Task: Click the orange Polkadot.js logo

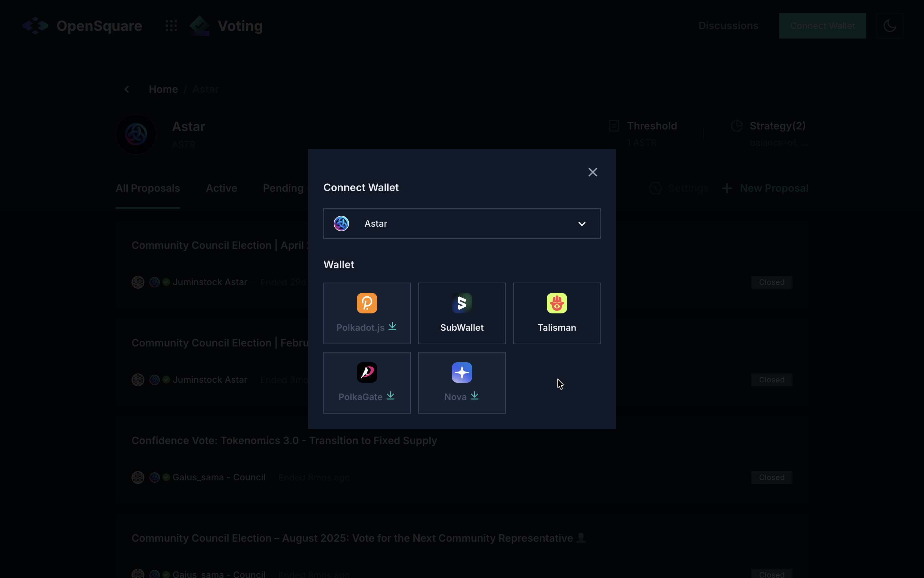Action: [367, 303]
